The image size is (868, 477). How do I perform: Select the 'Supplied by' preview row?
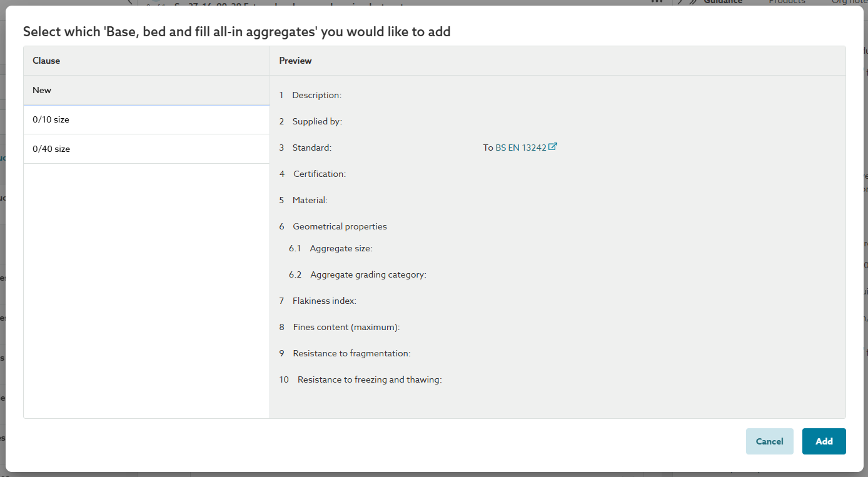317,121
